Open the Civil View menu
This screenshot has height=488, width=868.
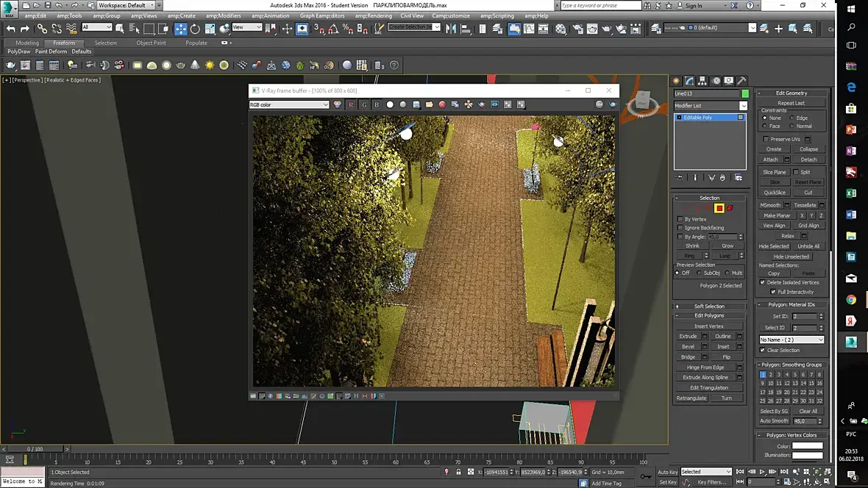click(x=411, y=15)
